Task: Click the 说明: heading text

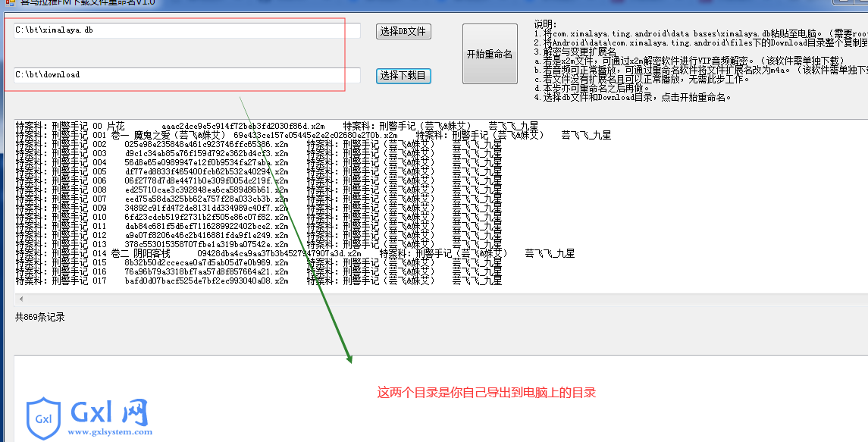Action: click(545, 24)
